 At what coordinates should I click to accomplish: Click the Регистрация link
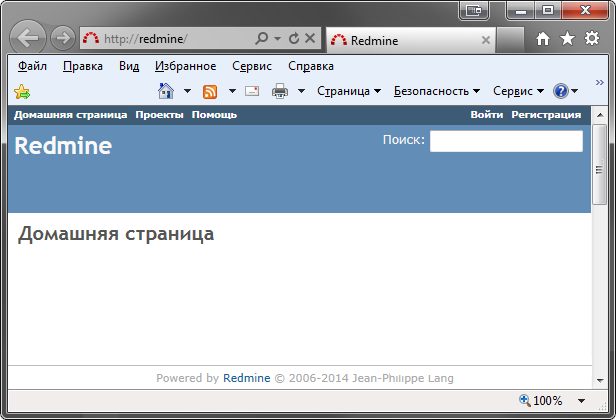546,115
